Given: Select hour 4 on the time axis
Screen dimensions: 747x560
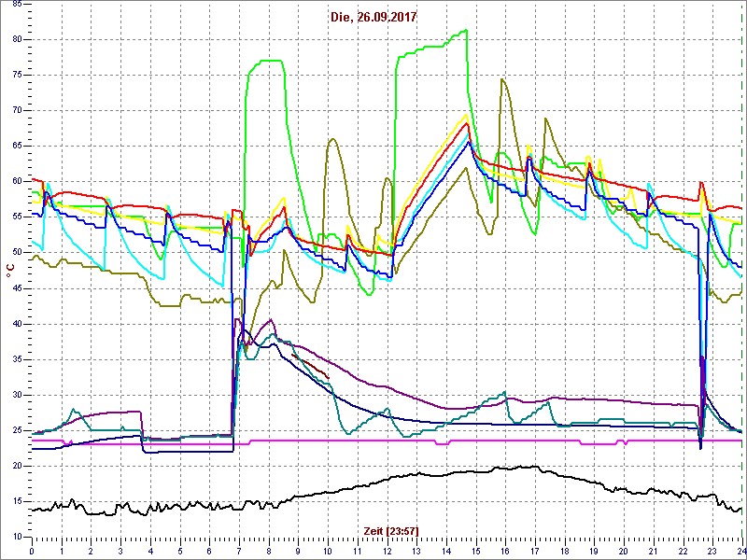Looking at the screenshot, I should pos(150,552).
